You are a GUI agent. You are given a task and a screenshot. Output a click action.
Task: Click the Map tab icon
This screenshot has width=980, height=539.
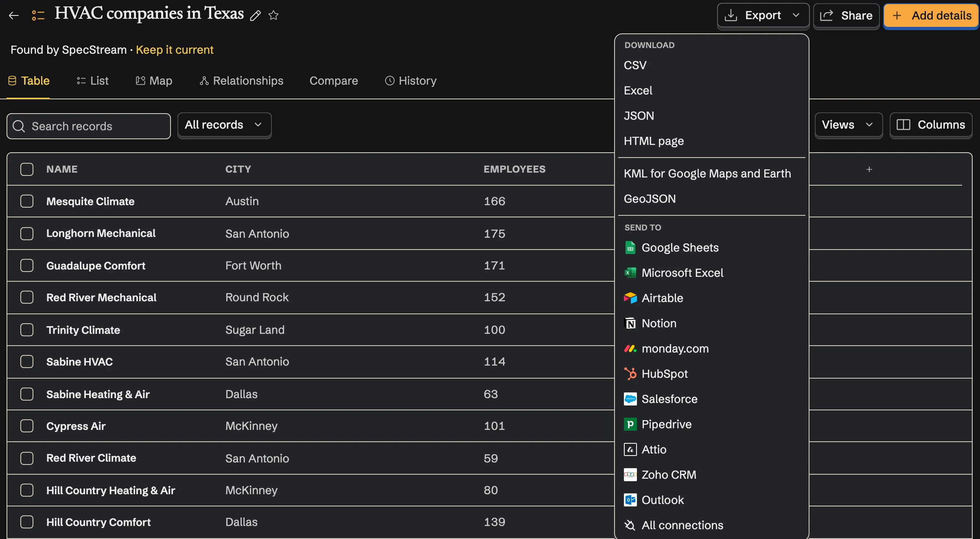140,81
